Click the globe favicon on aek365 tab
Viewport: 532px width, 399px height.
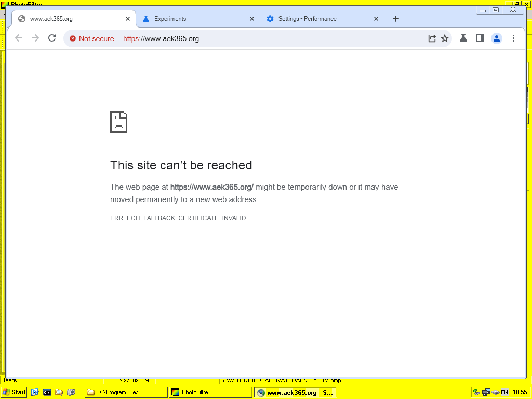[22, 19]
